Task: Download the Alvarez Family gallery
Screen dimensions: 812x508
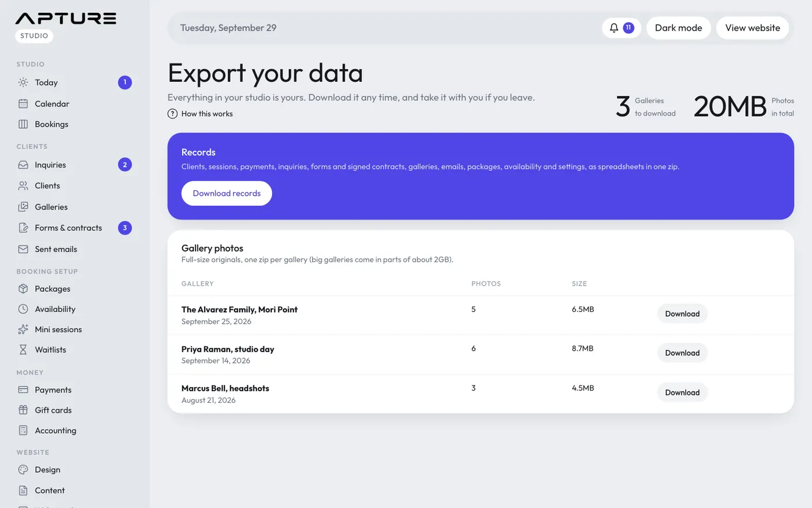Action: coord(682,314)
